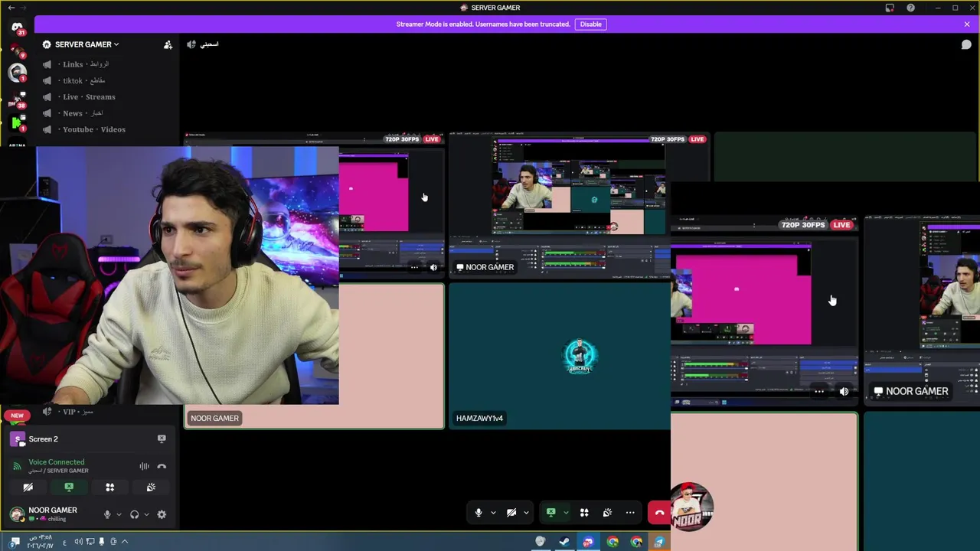Open soundboard icon in bottom call controls
This screenshot has width=980, height=551.
coord(607,513)
